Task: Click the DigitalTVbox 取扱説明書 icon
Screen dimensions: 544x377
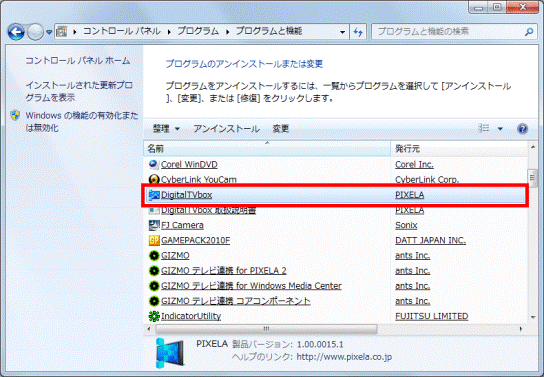Action: (153, 210)
